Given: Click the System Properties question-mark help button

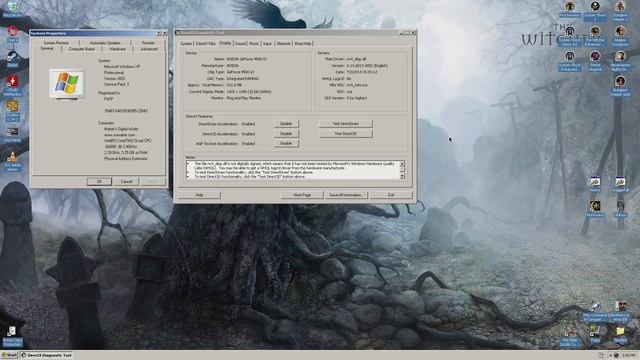Looking at the screenshot, I should (x=159, y=33).
